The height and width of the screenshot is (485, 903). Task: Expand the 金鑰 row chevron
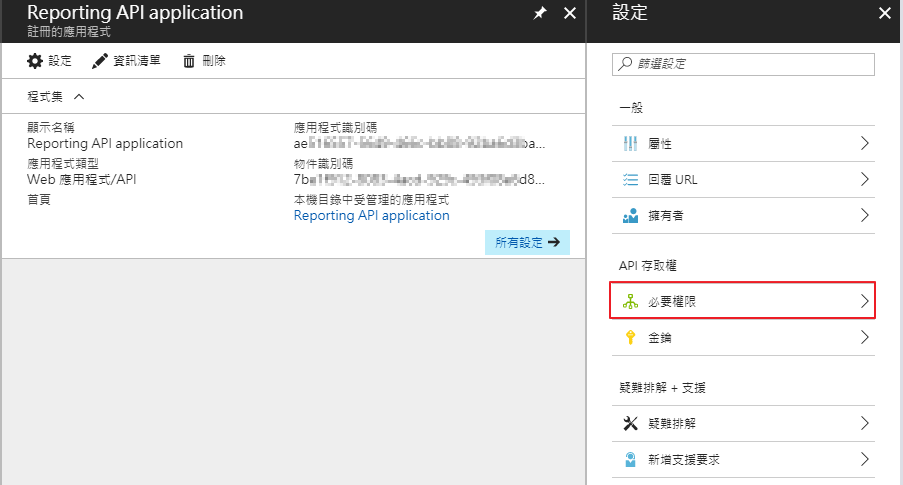point(864,338)
